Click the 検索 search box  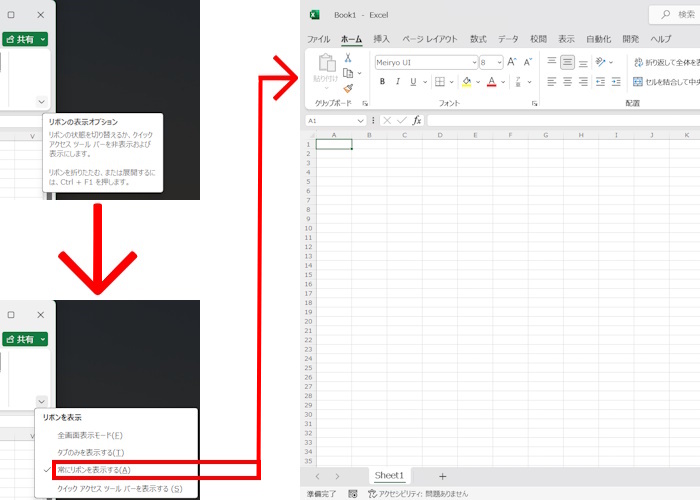click(675, 15)
